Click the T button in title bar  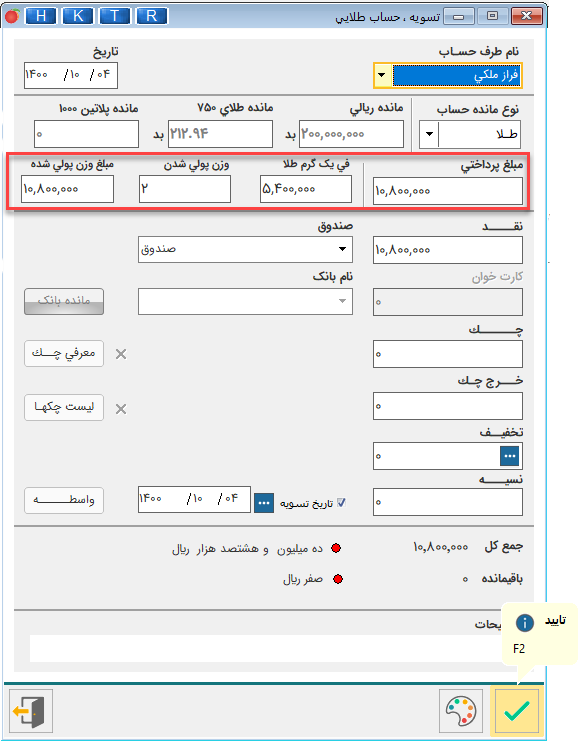(x=114, y=16)
